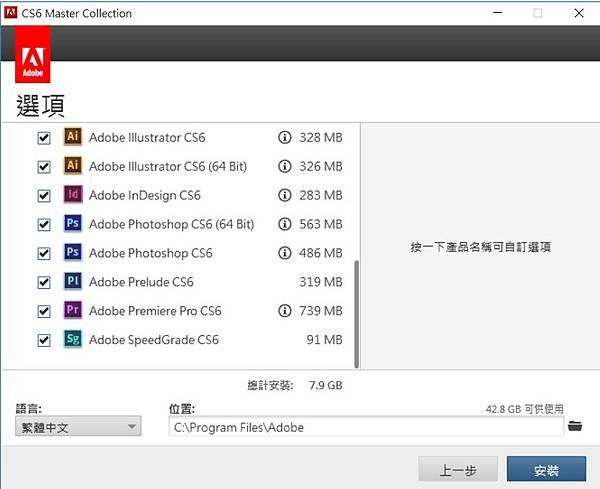600x489 pixels.
Task: Open the 語言 language dropdown
Action: click(78, 426)
